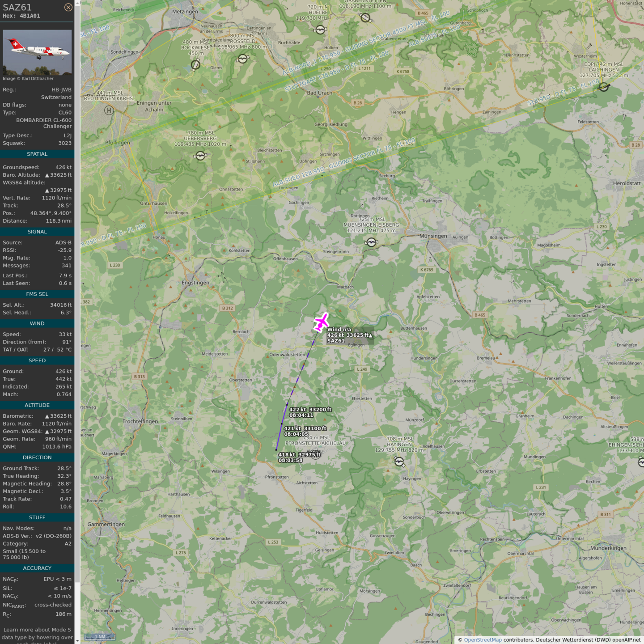Click the Hayingen airfield marker
The image size is (644, 644).
[399, 462]
